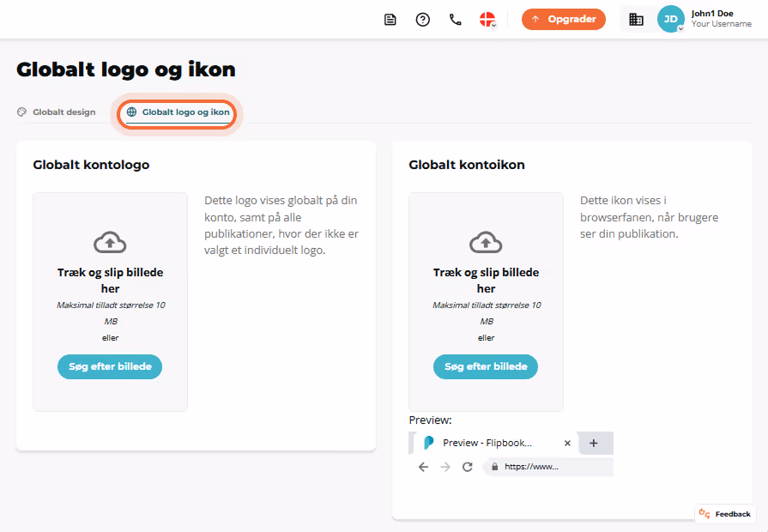
Task: Click the https://www... preview address field
Action: pyautogui.click(x=548, y=467)
